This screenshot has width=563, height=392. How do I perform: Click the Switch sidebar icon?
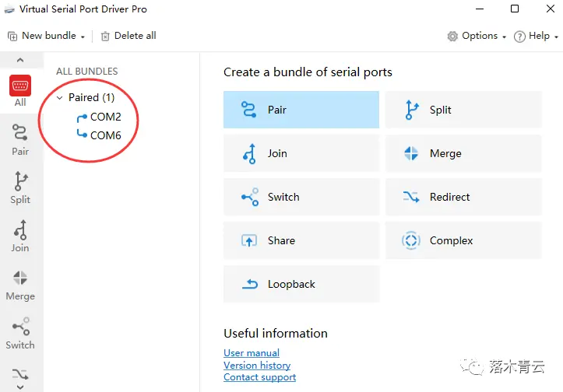[x=20, y=332]
